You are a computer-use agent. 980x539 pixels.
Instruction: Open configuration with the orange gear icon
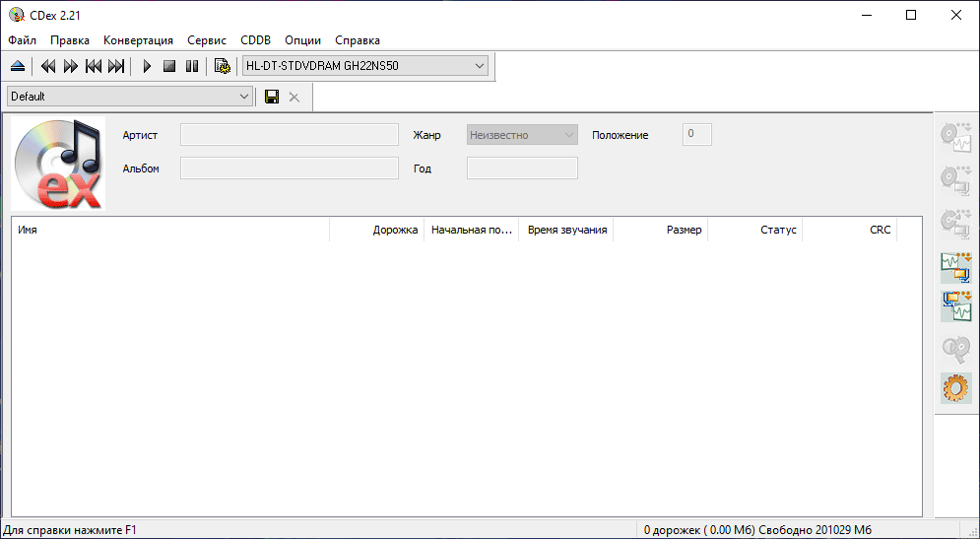click(x=956, y=388)
